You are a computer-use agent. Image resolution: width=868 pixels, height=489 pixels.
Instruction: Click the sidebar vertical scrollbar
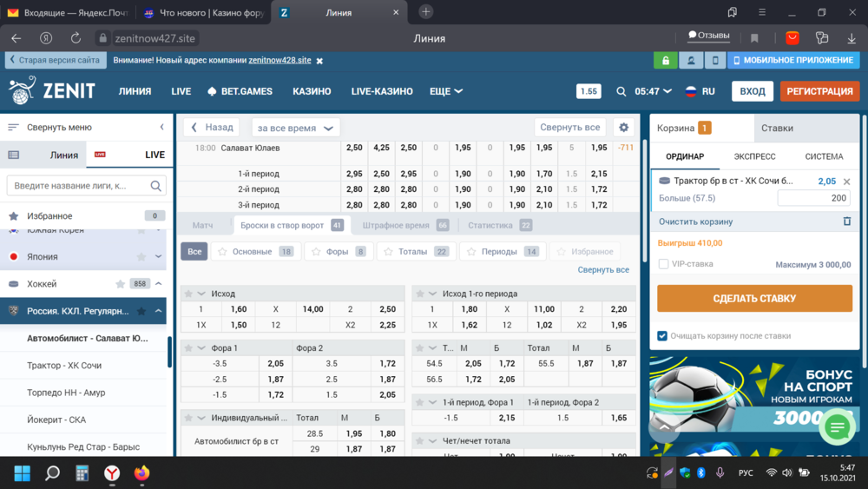[169, 352]
